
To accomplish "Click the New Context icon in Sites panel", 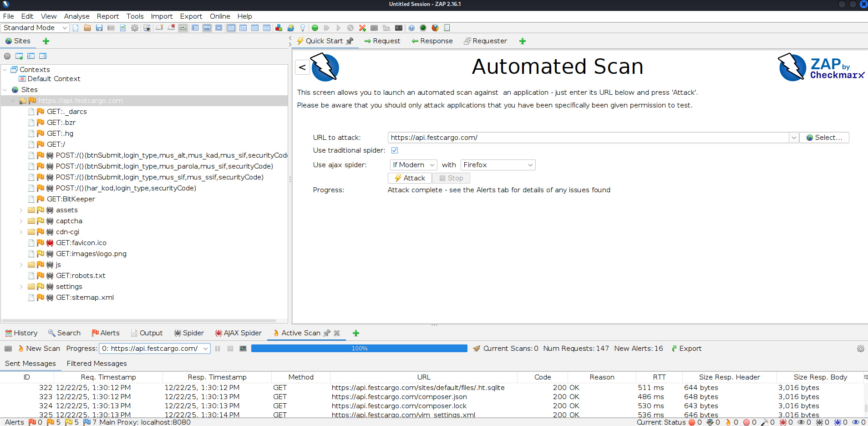I will [x=19, y=56].
